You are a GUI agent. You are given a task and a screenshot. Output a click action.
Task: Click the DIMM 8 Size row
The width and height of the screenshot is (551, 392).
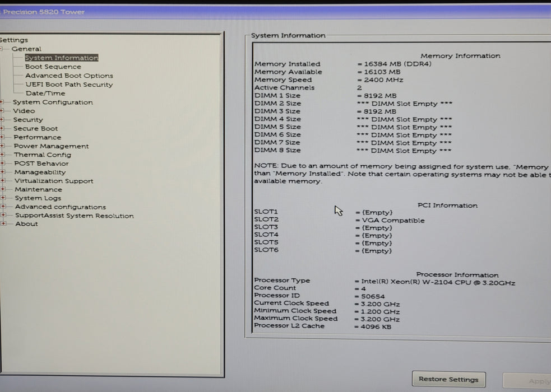[x=353, y=151]
